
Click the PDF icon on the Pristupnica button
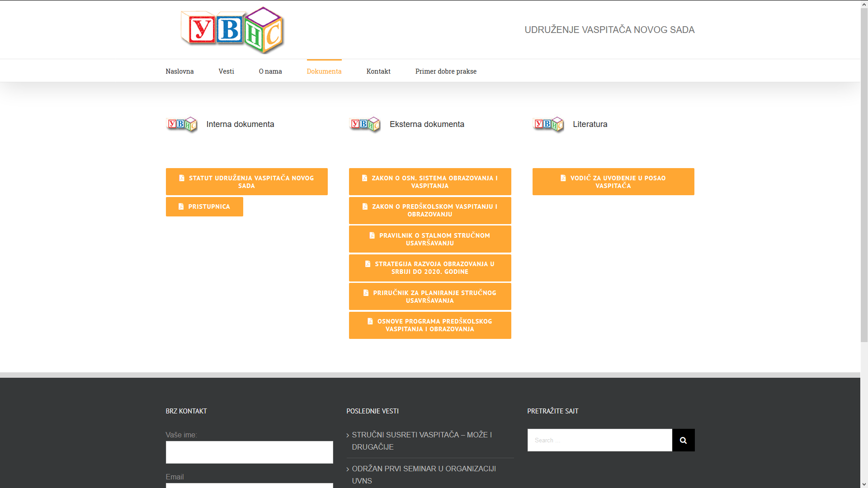[x=181, y=206]
